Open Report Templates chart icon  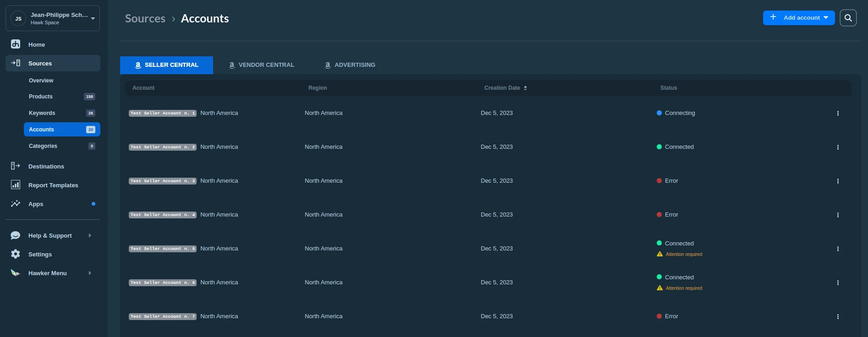(16, 185)
